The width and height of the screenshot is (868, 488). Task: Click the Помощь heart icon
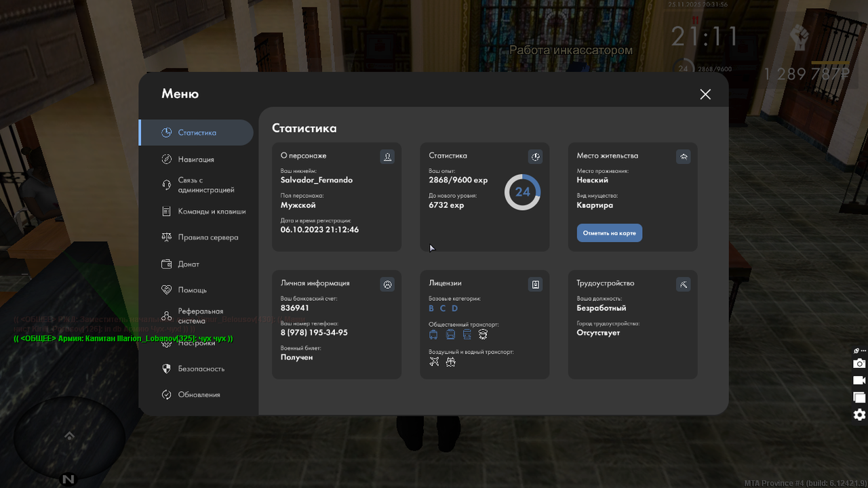pos(166,289)
